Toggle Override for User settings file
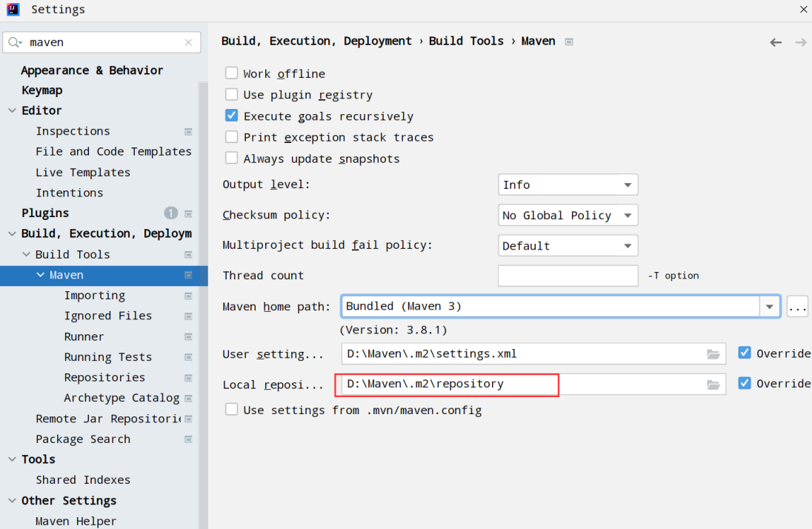Viewport: 812px width, 529px height. click(745, 353)
